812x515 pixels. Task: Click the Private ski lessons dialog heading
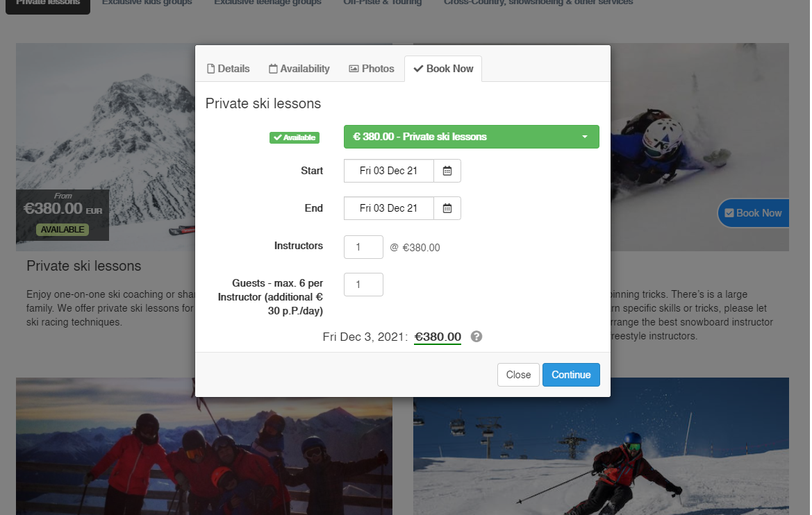click(263, 103)
